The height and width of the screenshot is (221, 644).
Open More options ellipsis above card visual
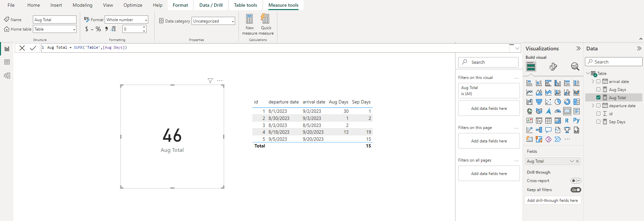click(220, 81)
